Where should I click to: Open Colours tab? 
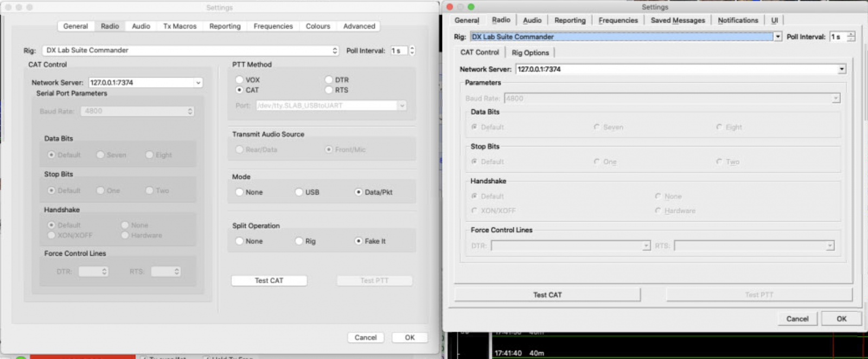click(318, 26)
